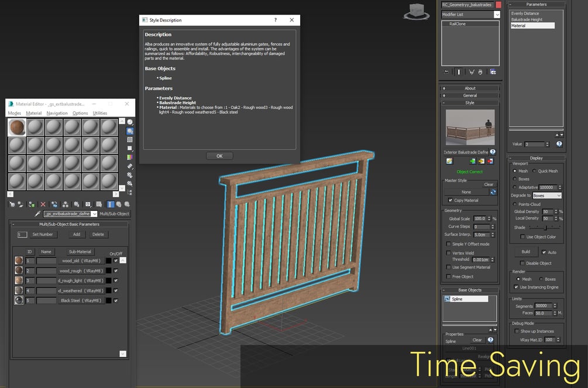Toggle Copy Material checkbox
Screen dimensions: 588x388
(451, 200)
